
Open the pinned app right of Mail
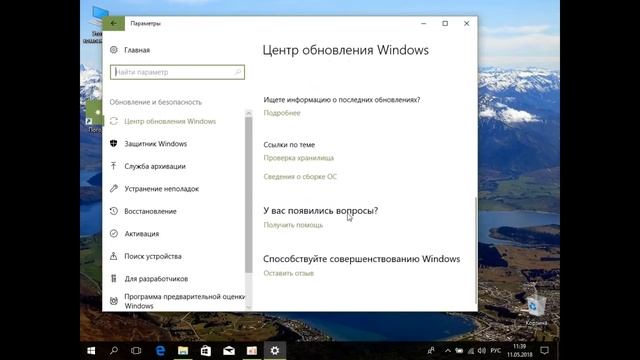[252, 351]
